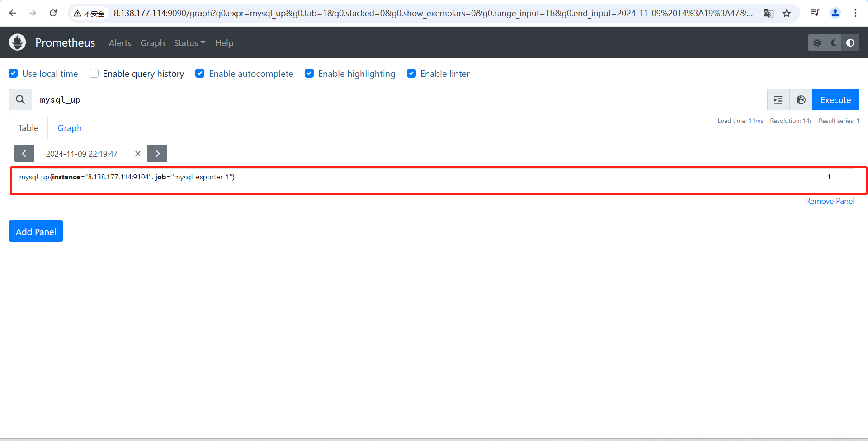Click the mysql_up expression input field
Image resolution: width=868 pixels, height=441 pixels.
tap(400, 100)
